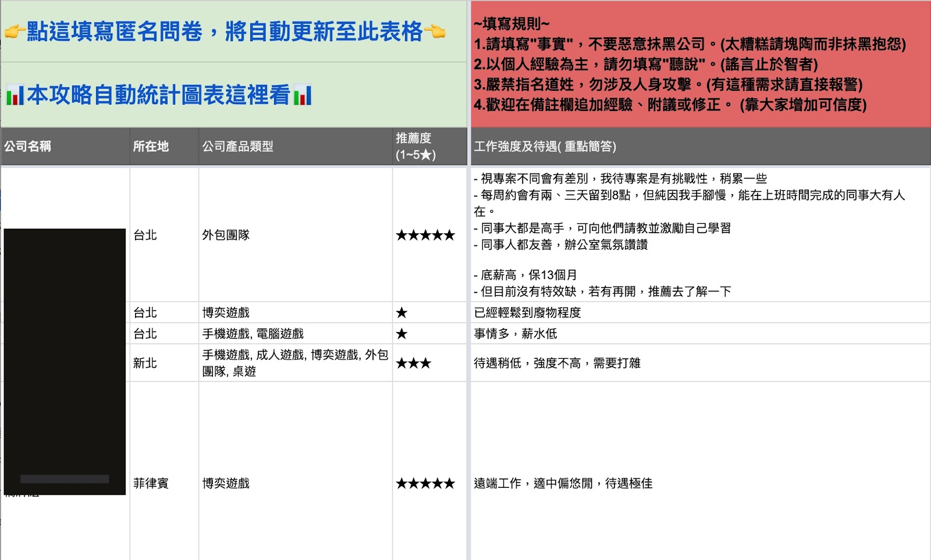Select the one-star rating beside 已經輕鬆到廢物程度
This screenshot has height=560, width=931.
coord(430,312)
